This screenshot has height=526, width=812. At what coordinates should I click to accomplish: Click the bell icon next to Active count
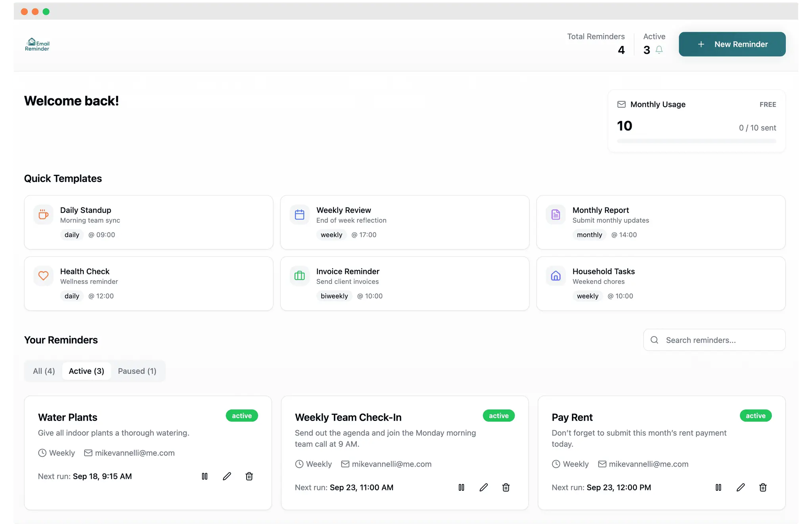coord(659,50)
